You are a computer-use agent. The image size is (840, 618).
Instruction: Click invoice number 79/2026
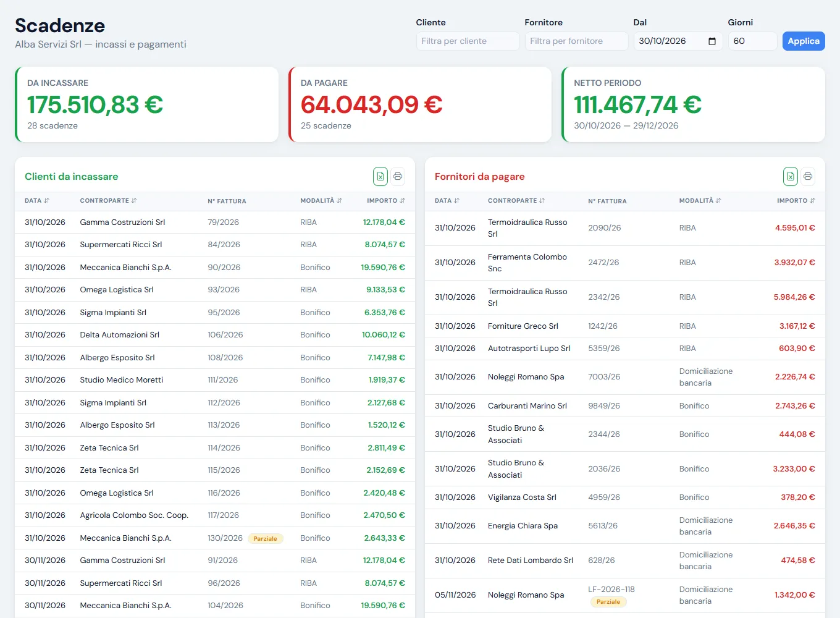tap(223, 222)
